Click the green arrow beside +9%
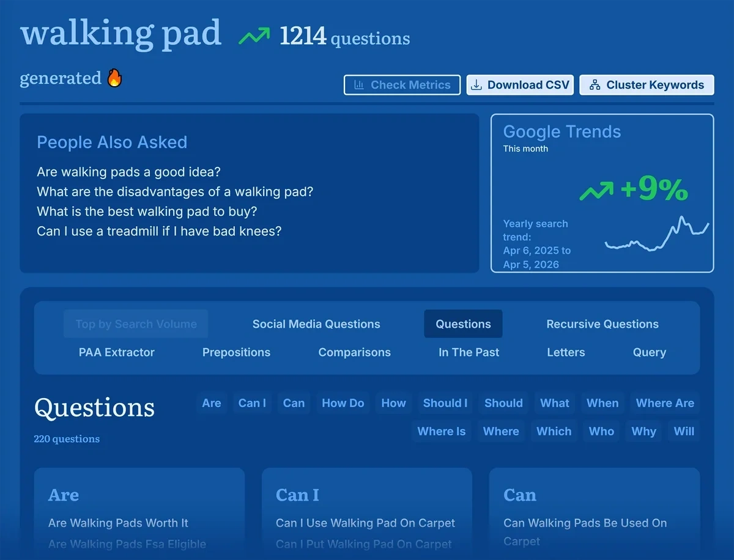734x560 pixels. (596, 191)
